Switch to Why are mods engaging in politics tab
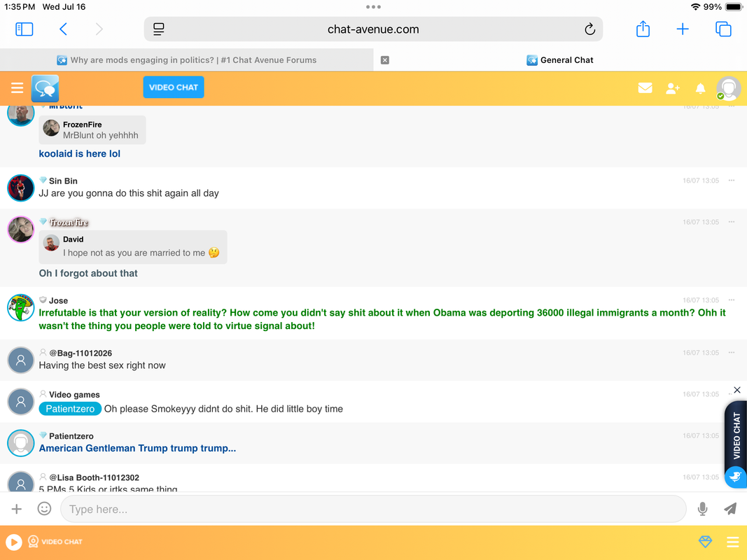Screen dimensions: 747x560 (187, 60)
